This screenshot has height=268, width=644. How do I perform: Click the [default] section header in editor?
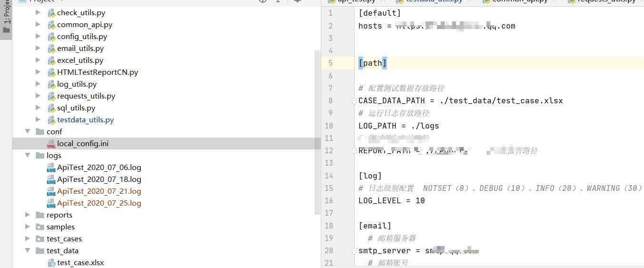click(x=380, y=13)
